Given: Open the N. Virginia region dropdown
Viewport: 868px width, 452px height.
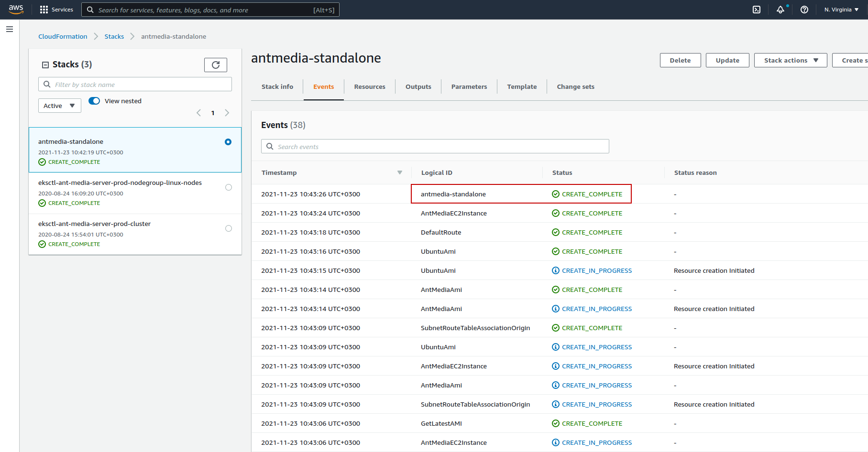Looking at the screenshot, I should 841,10.
